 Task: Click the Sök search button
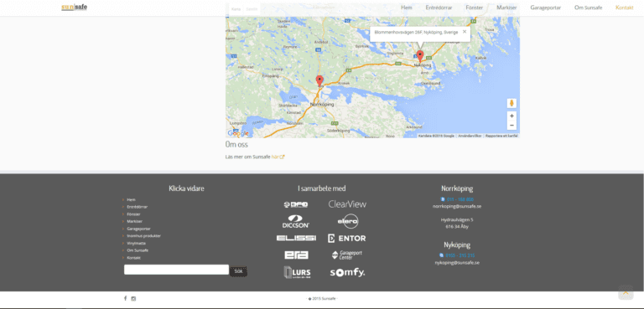(x=238, y=270)
